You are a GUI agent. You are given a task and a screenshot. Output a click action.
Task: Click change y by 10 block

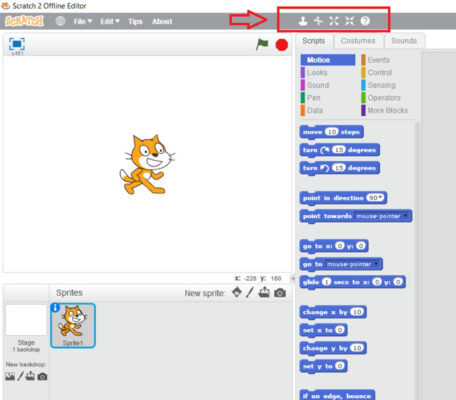[333, 348]
